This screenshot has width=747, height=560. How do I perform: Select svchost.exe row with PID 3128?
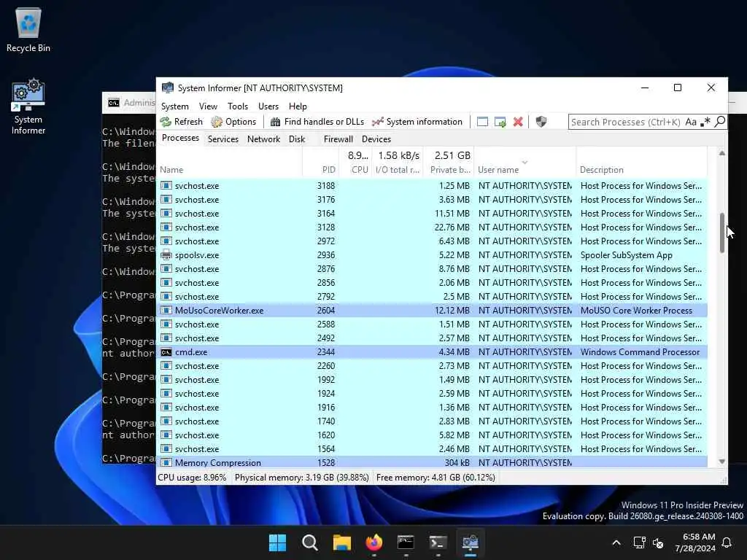tap(432, 227)
